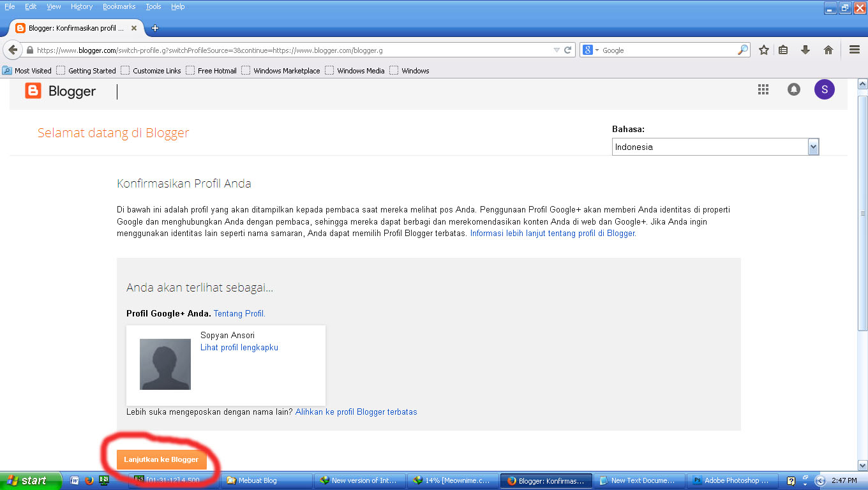Click the Blogger logo icon
Screen dimensions: 868x490
(x=33, y=91)
